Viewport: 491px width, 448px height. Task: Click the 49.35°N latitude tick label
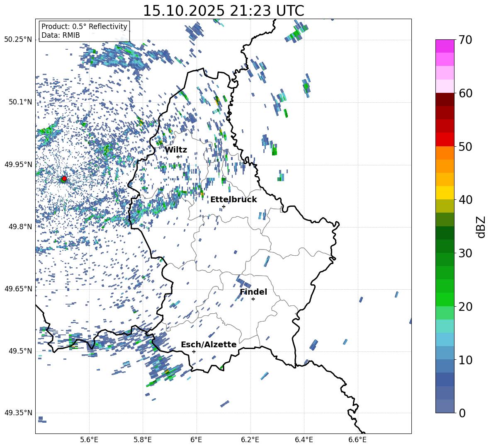(18, 413)
